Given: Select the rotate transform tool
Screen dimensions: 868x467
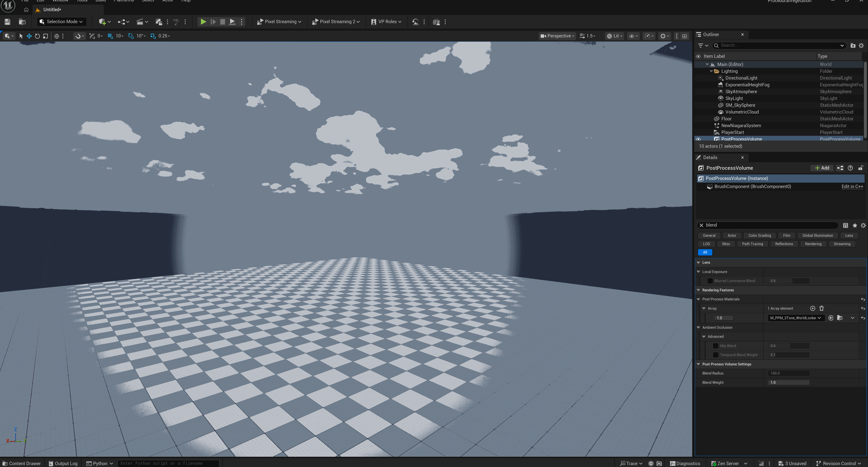Looking at the screenshot, I should 37,36.
